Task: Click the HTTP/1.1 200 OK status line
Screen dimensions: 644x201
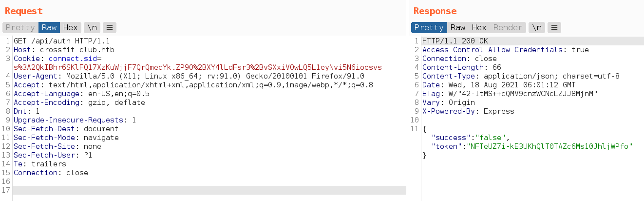Action: coord(455,41)
